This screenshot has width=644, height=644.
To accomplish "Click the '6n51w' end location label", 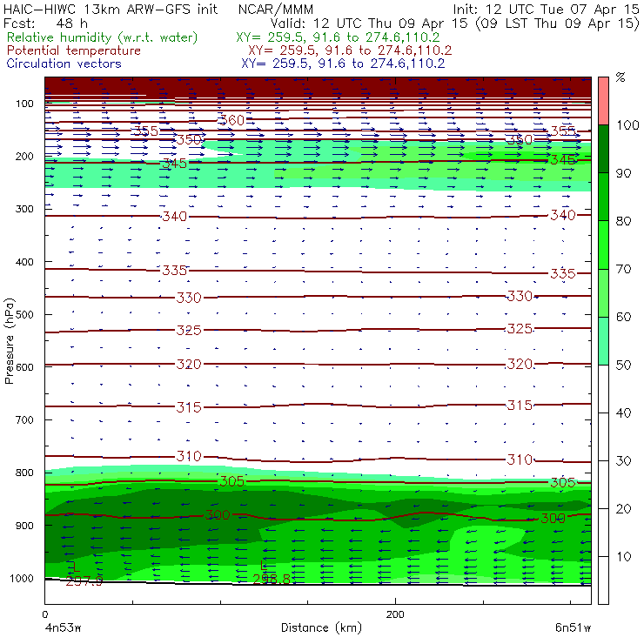I will [573, 628].
